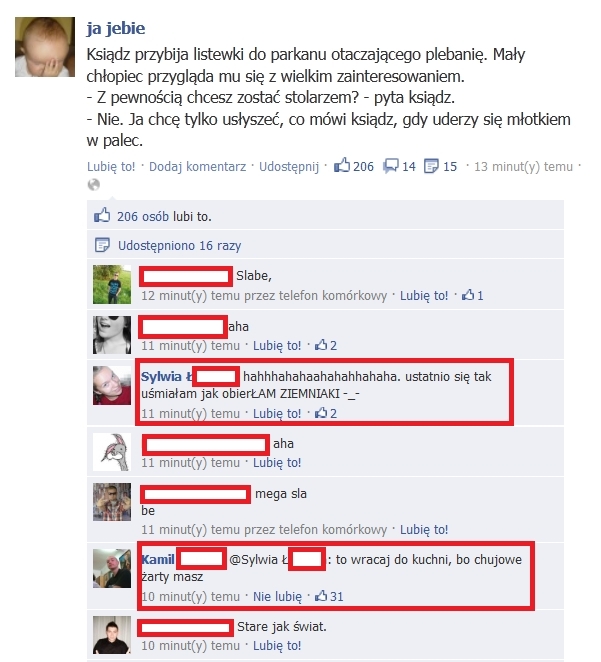Like the 'Stare jak świat.' comment

(277, 646)
